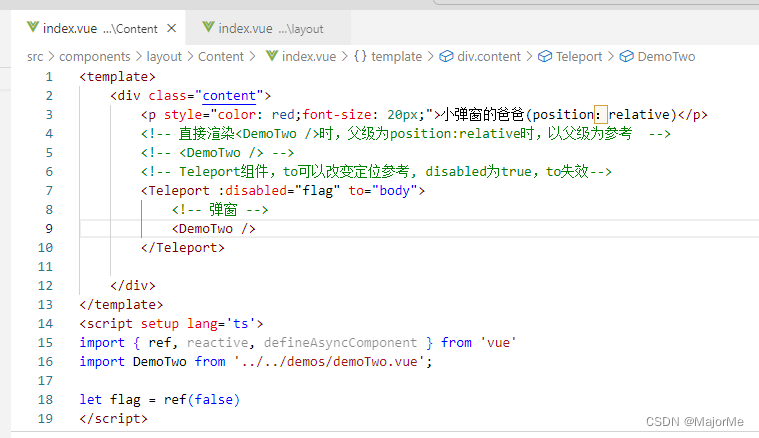
Task: Click the chevron after the src breadcrumb
Action: [51, 57]
